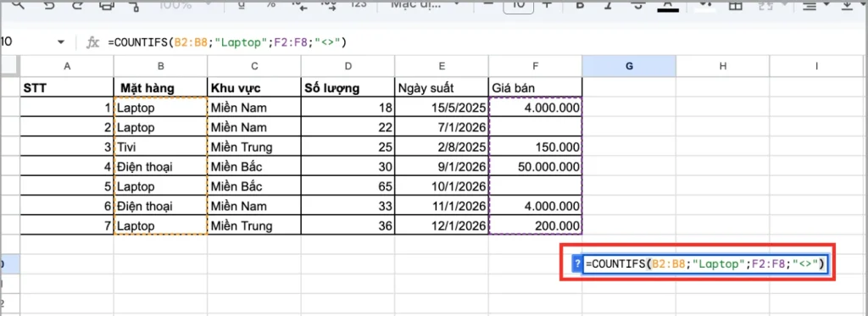Open the font family dropdown in toolbar
The height and width of the screenshot is (316, 868).
coord(425,4)
